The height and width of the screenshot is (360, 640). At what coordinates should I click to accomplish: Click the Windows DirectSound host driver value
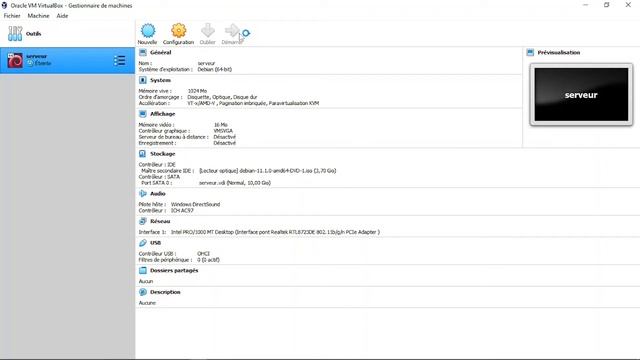click(x=196, y=204)
